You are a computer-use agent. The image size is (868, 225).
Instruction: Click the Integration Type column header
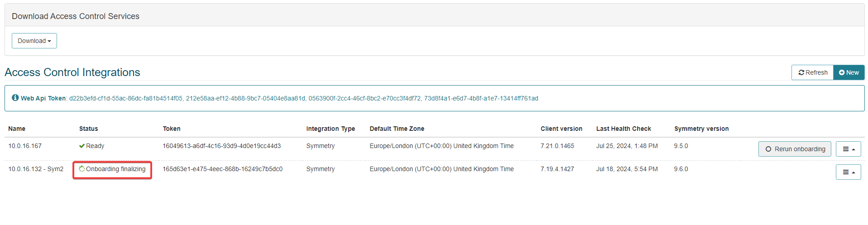(331, 129)
